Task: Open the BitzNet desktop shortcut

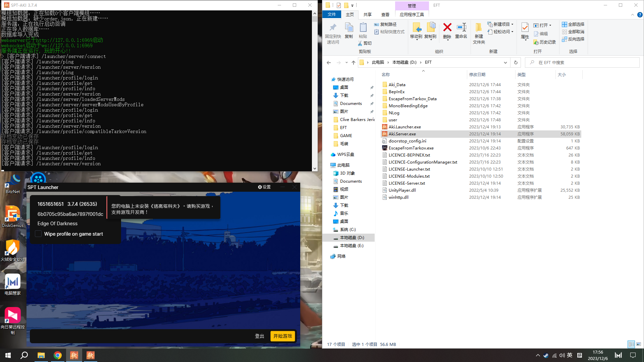Action: coord(13,183)
